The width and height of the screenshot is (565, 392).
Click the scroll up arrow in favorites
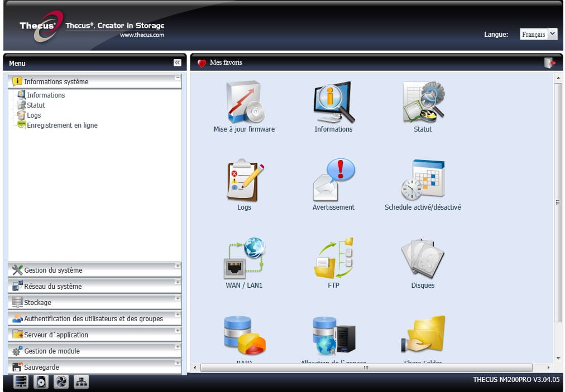pyautogui.click(x=558, y=78)
